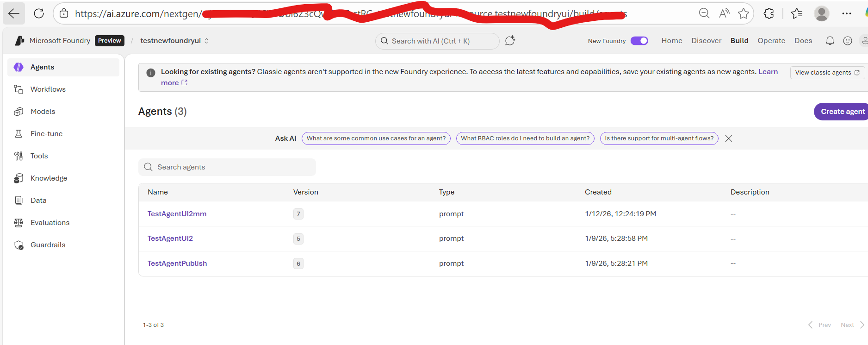Click the created date 1/9/26, 5:28:58 PM
Image resolution: width=868 pixels, height=345 pixels.
coord(616,238)
